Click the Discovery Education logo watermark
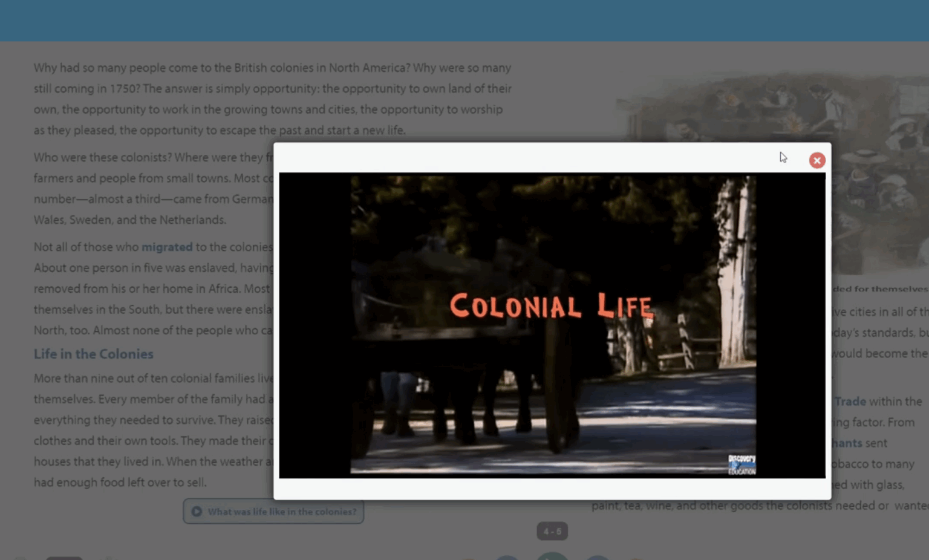The width and height of the screenshot is (929, 560). click(x=742, y=464)
